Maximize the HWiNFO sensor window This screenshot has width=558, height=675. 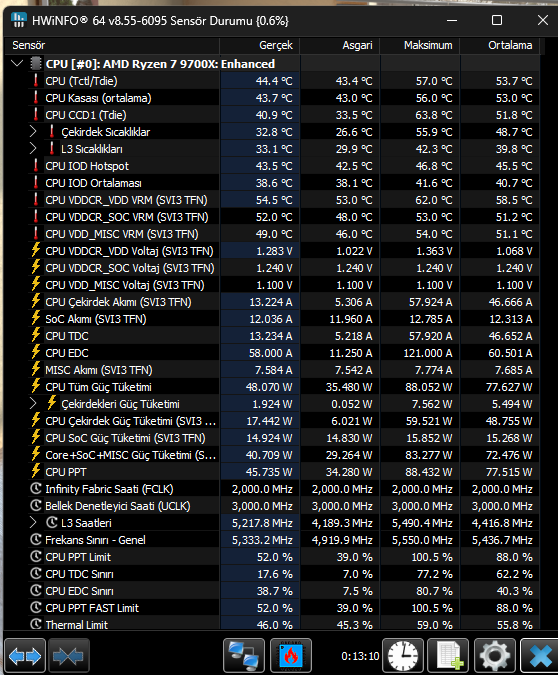497,20
